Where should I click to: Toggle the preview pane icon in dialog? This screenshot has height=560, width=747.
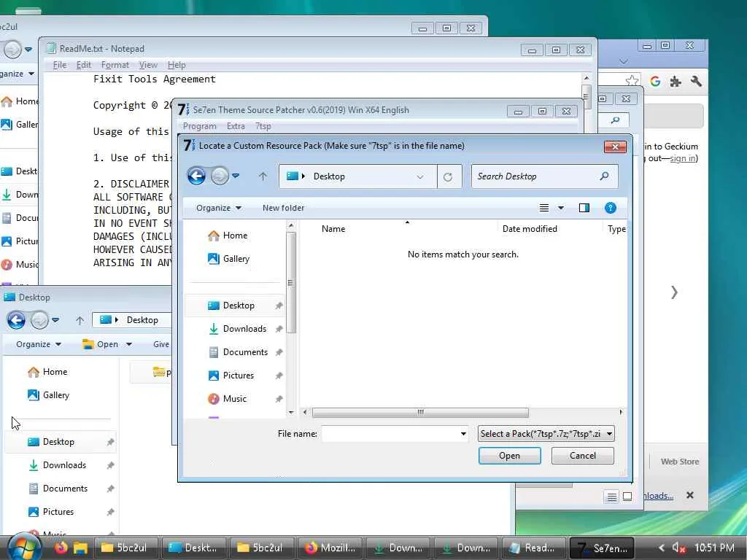tap(584, 208)
